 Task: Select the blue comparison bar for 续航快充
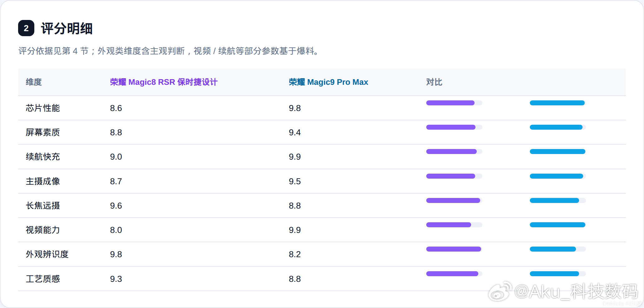click(x=558, y=152)
